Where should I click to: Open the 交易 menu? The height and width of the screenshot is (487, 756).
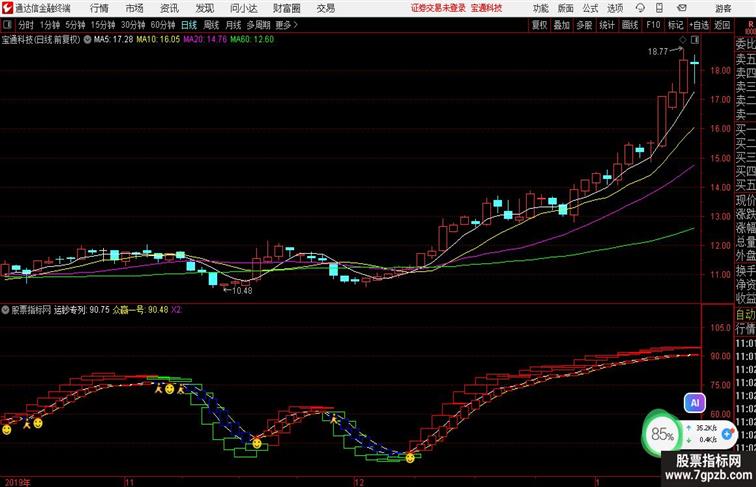click(x=325, y=8)
